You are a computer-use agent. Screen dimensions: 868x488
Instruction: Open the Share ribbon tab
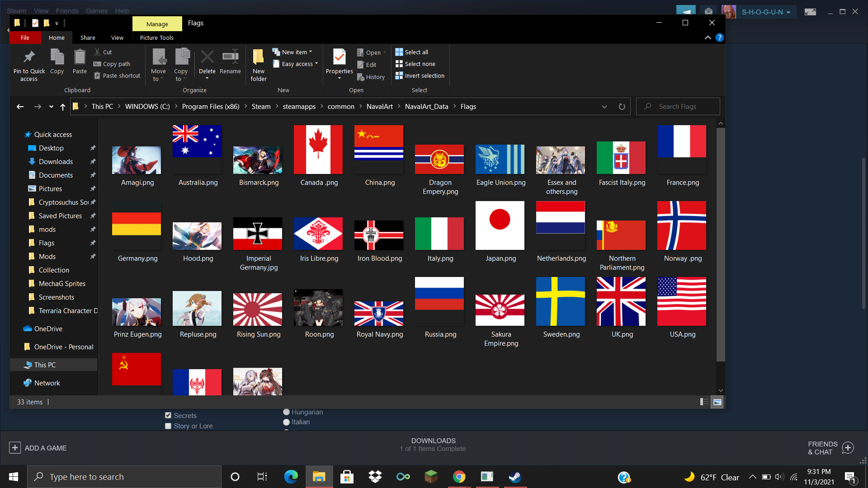tap(88, 38)
